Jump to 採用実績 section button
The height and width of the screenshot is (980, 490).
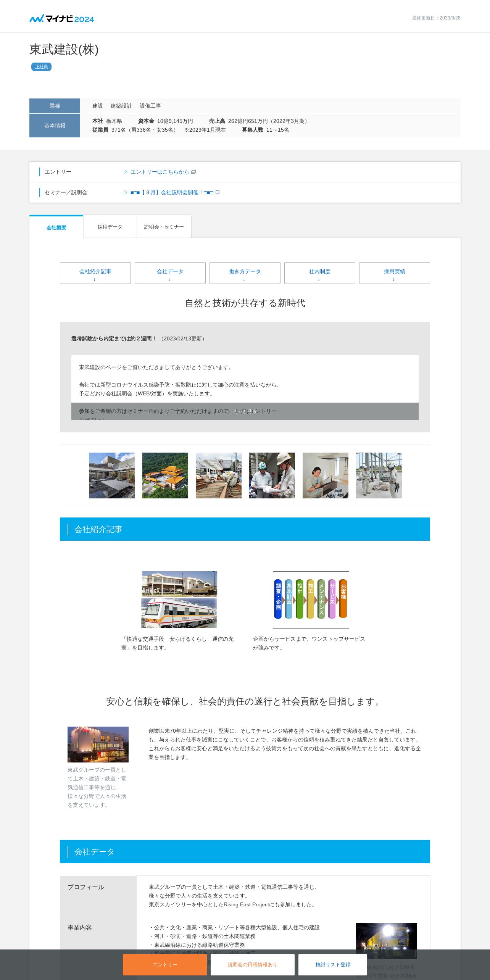click(395, 273)
